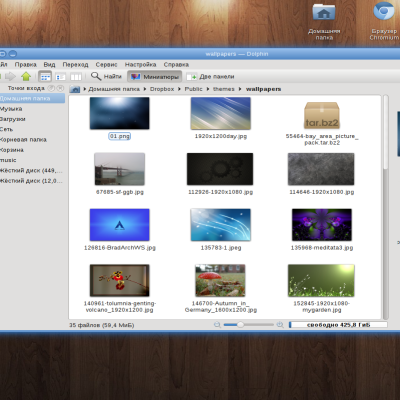The image size is (400, 400).
Task: Click the 35 файлов status bar text
Action: tap(102, 325)
